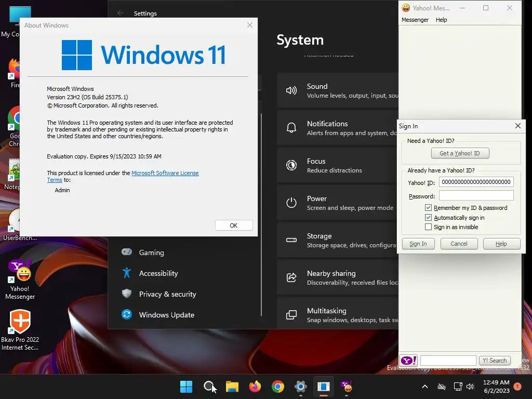This screenshot has height=399, width=532.
Task: Open the Storage drive icon
Action: (x=291, y=240)
